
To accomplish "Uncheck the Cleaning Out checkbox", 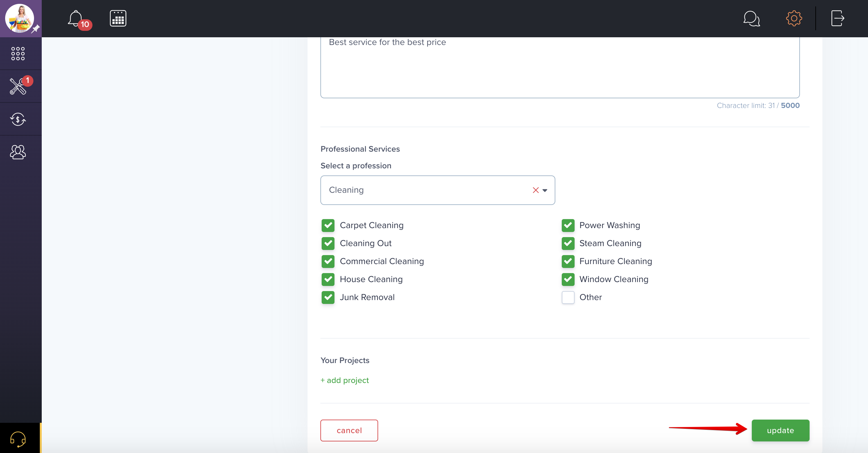I will [x=328, y=244].
